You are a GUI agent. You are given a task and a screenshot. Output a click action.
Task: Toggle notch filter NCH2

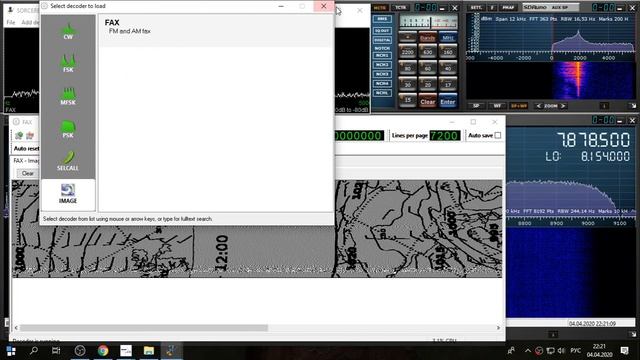[382, 65]
